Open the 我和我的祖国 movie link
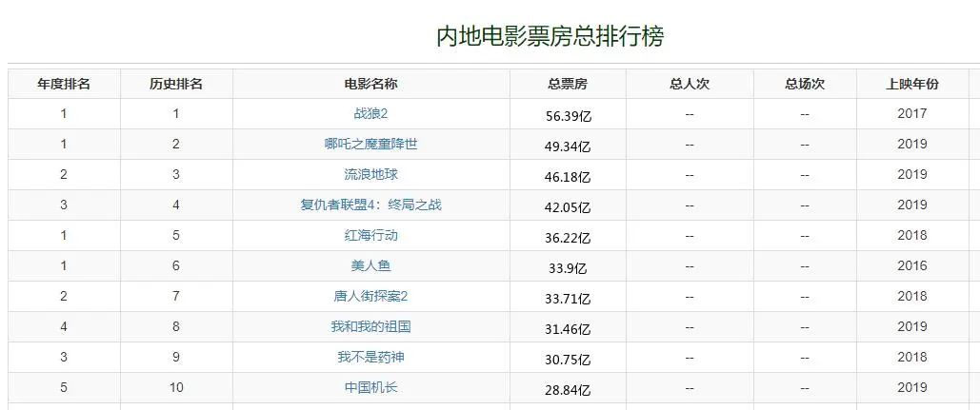Image resolution: width=980 pixels, height=410 pixels. click(x=370, y=326)
